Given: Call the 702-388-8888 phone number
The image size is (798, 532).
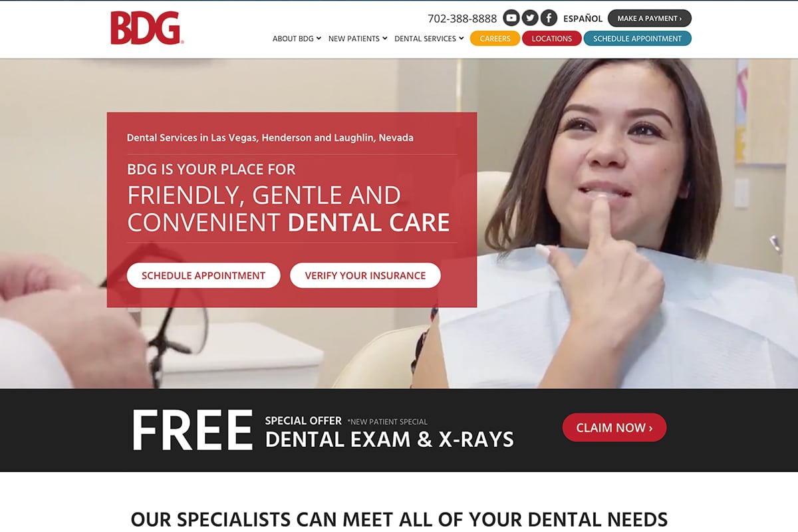Looking at the screenshot, I should (462, 19).
